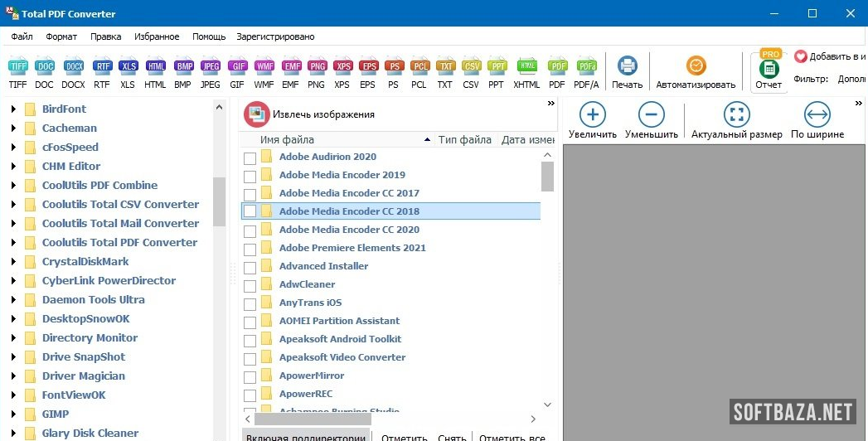The height and width of the screenshot is (441, 868).
Task: Open the Автоматизировать scheduler icon
Action: point(696,66)
